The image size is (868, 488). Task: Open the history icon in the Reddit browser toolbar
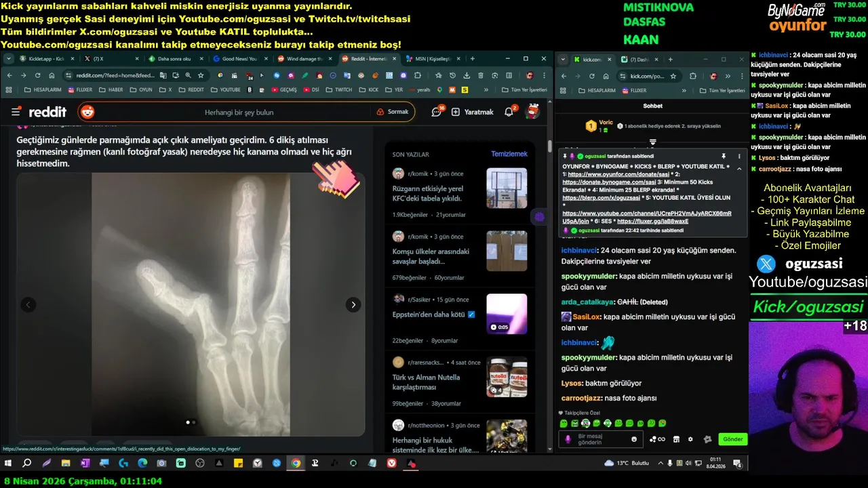[x=452, y=75]
